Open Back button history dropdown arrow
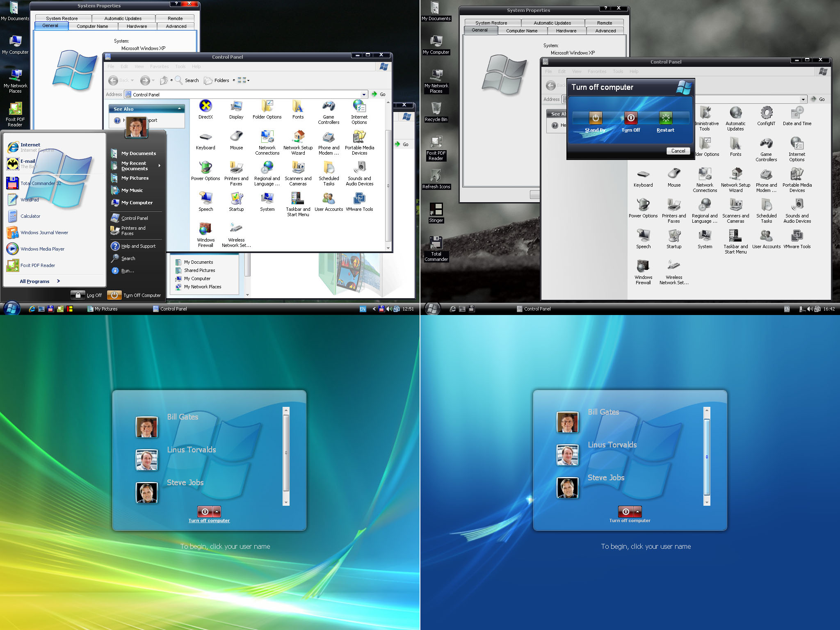The image size is (840, 630). click(132, 80)
